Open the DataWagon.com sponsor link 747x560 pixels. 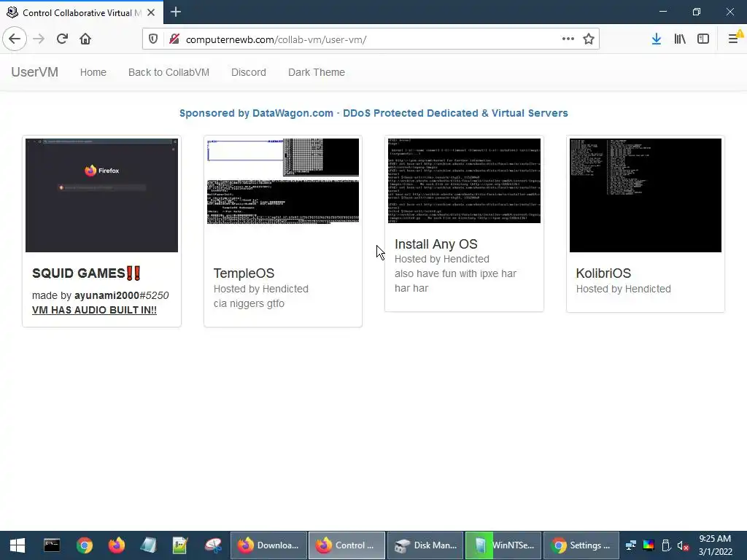pos(373,113)
